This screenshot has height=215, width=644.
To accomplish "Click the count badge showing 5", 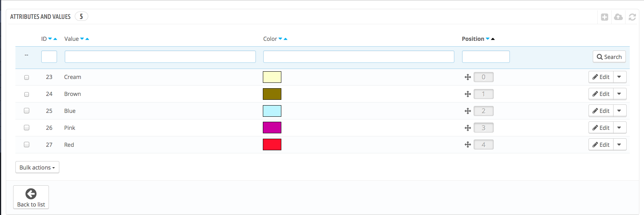I will [81, 16].
